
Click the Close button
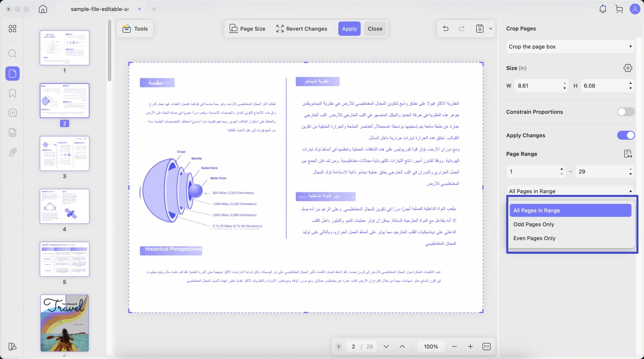[x=375, y=29]
